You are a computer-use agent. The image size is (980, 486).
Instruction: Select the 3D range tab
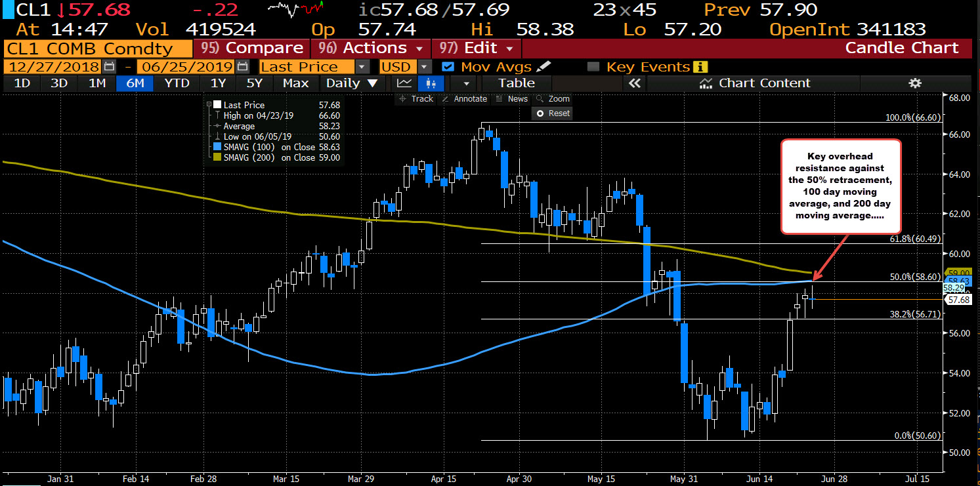[x=59, y=83]
